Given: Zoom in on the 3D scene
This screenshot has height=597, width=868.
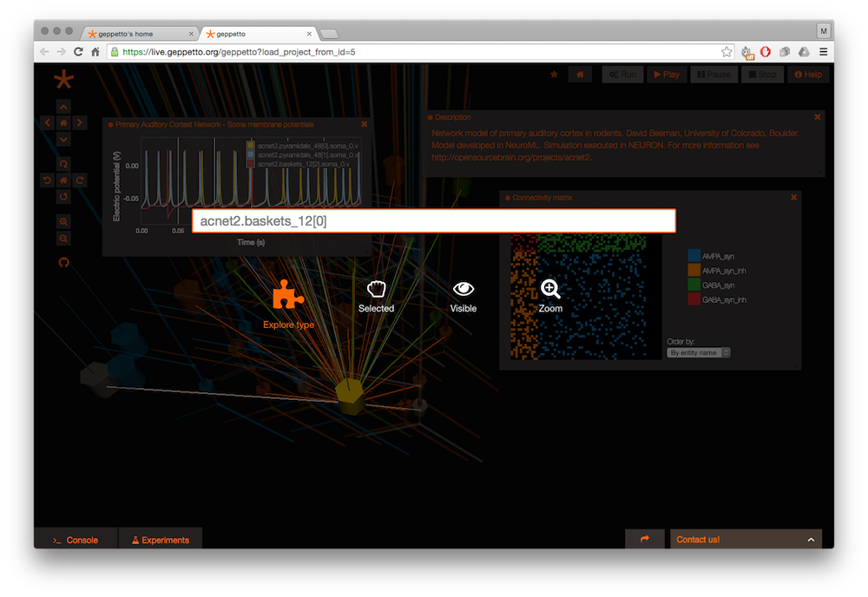Looking at the screenshot, I should pyautogui.click(x=63, y=222).
